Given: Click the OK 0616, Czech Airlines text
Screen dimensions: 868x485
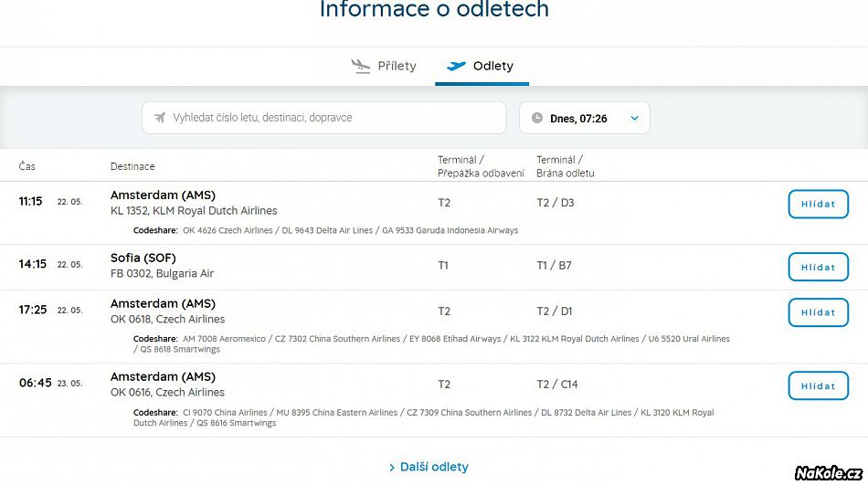Looking at the screenshot, I should (x=168, y=392).
